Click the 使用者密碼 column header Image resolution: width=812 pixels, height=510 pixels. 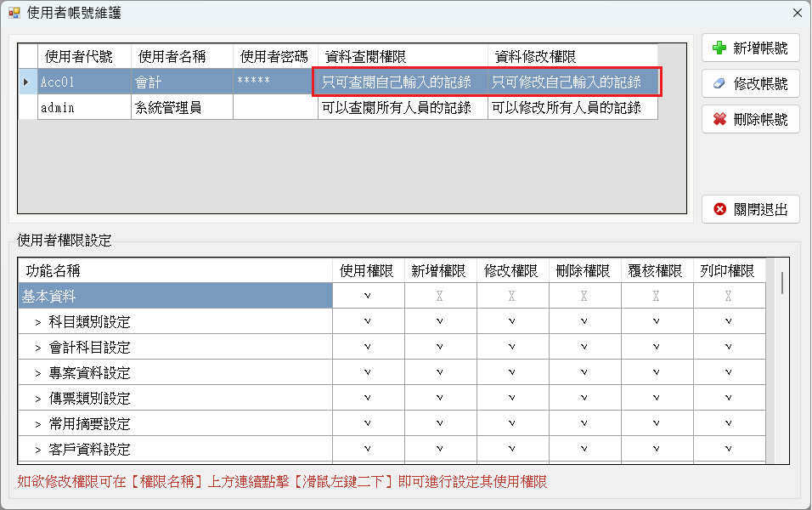[275, 56]
